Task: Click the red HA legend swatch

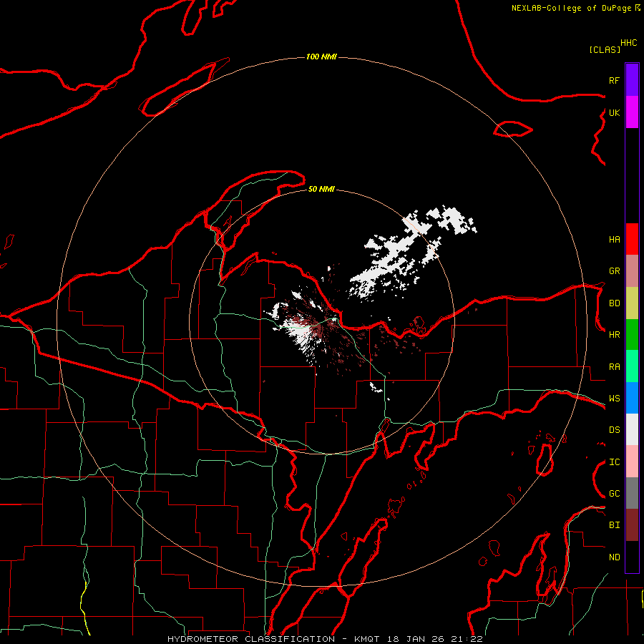Action: coord(632,239)
